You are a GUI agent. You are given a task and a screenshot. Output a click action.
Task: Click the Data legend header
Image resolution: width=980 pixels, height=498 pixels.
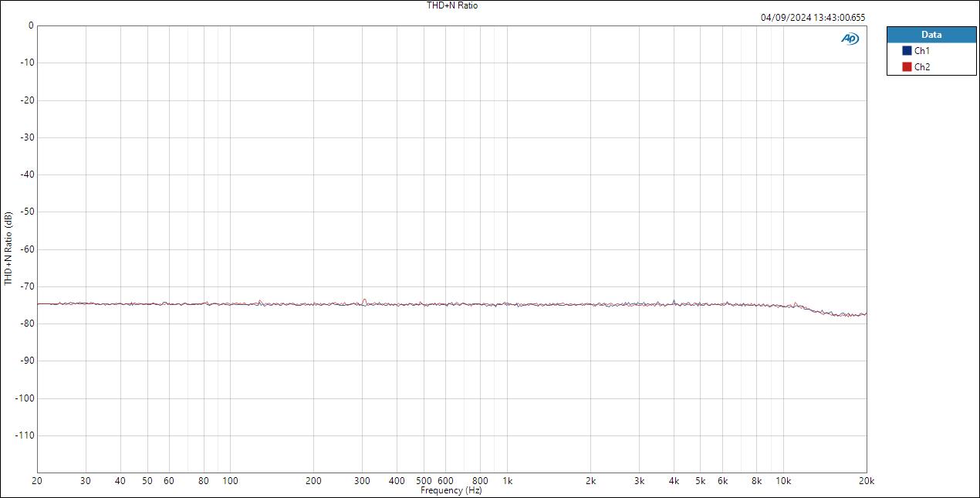coord(931,34)
